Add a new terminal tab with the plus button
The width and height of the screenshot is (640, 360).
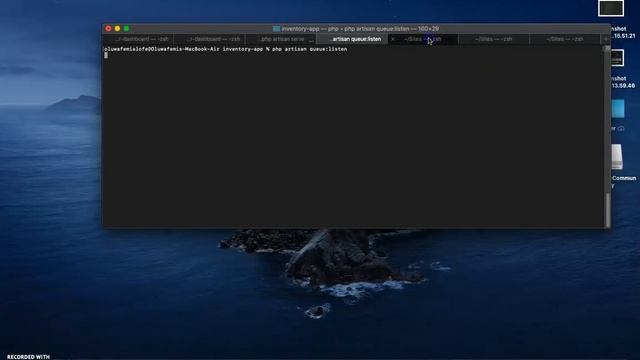tap(606, 39)
